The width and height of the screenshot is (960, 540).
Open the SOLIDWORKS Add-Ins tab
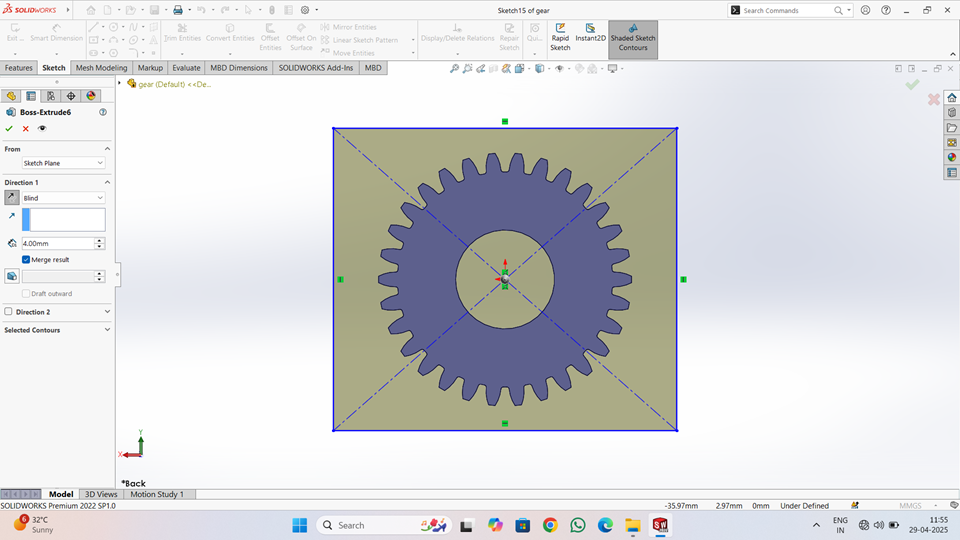click(316, 68)
